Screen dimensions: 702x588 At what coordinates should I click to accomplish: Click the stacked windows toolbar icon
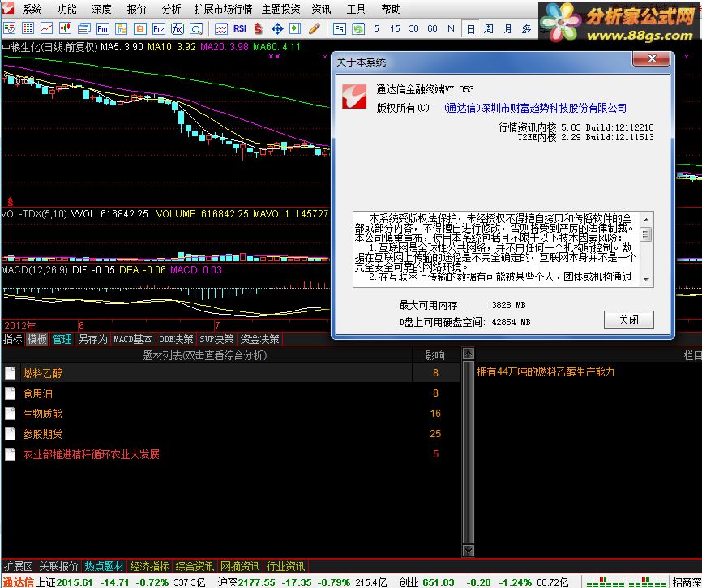click(83, 28)
